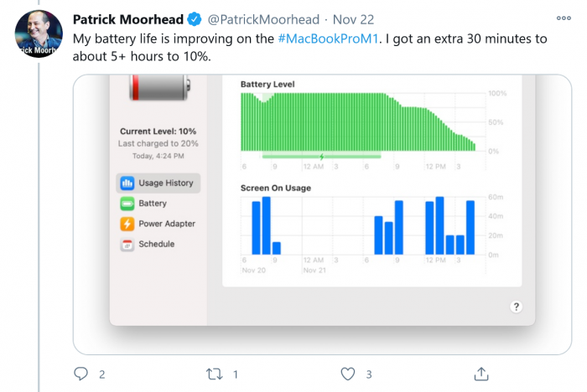587x392 pixels.
Task: Click the Battery Level chart
Action: coord(361,121)
